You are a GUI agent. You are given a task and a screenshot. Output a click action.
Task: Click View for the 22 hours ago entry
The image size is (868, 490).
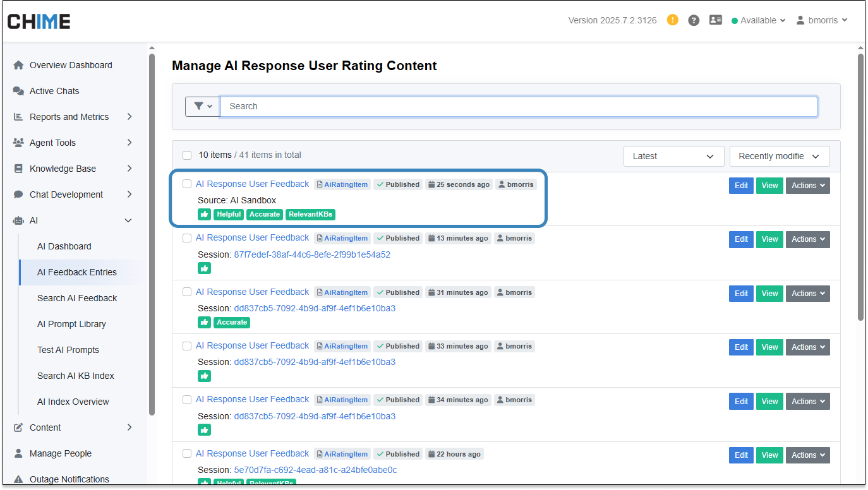click(769, 455)
